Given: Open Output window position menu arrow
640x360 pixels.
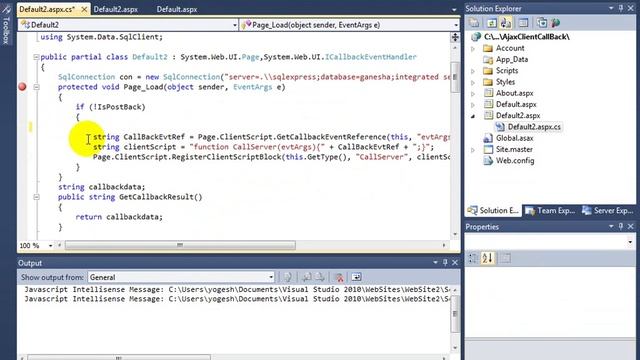Looking at the screenshot, I should 436,262.
